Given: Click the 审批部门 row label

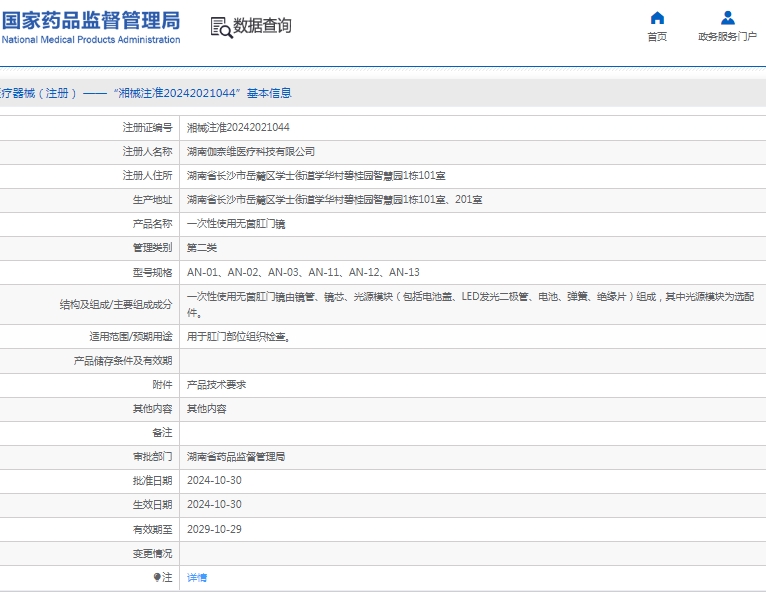Looking at the screenshot, I should pos(152,457).
